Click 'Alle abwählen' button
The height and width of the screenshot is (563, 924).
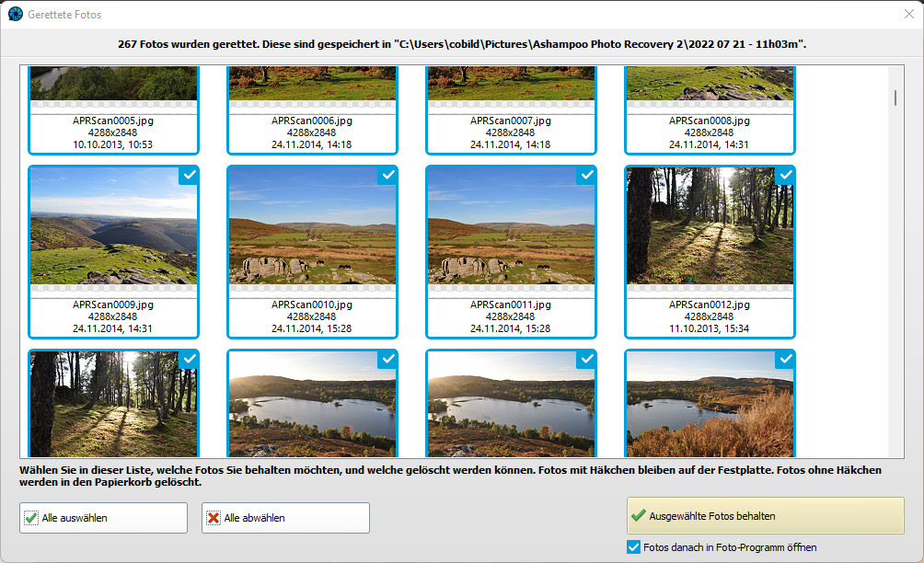286,518
